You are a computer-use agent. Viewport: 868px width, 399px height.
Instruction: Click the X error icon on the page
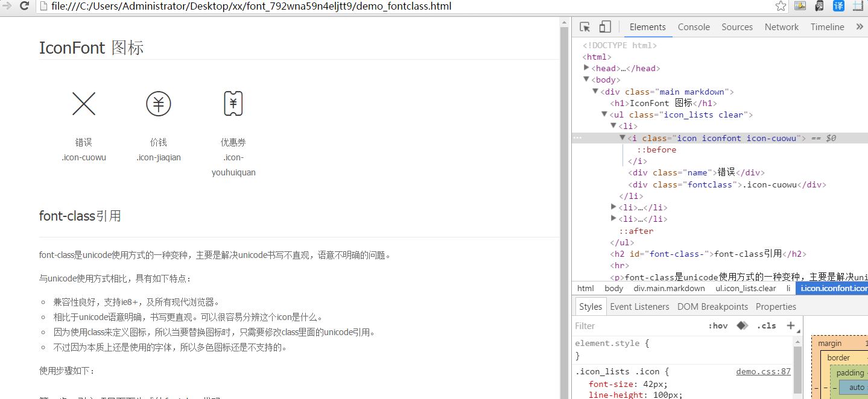pos(84,104)
